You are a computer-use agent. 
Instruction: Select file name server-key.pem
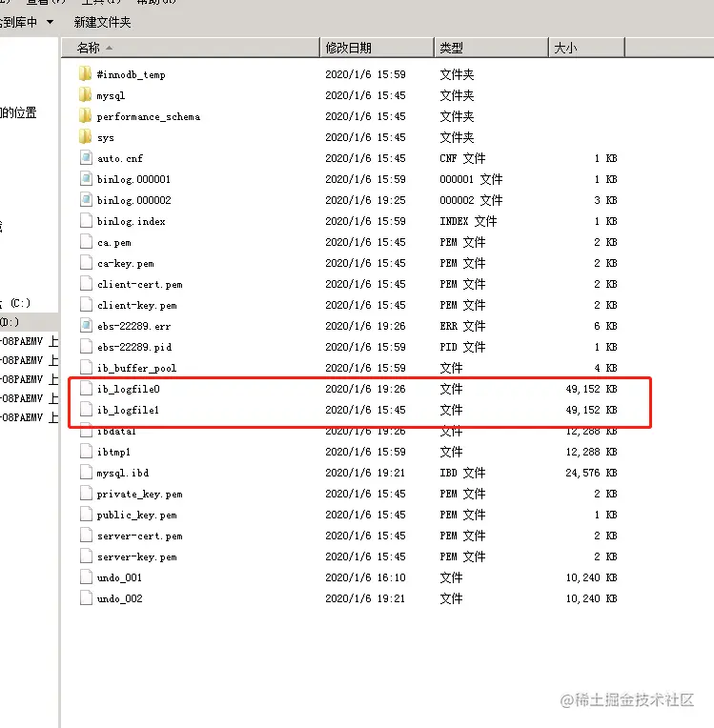click(137, 556)
